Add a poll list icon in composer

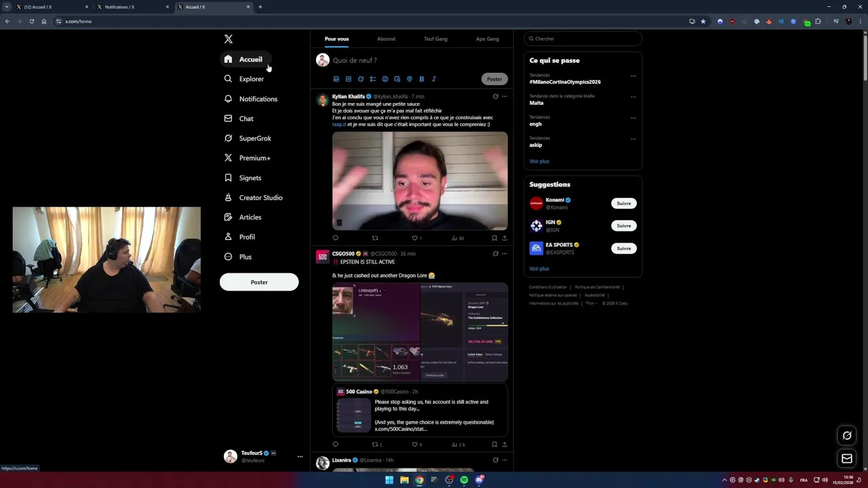(372, 79)
